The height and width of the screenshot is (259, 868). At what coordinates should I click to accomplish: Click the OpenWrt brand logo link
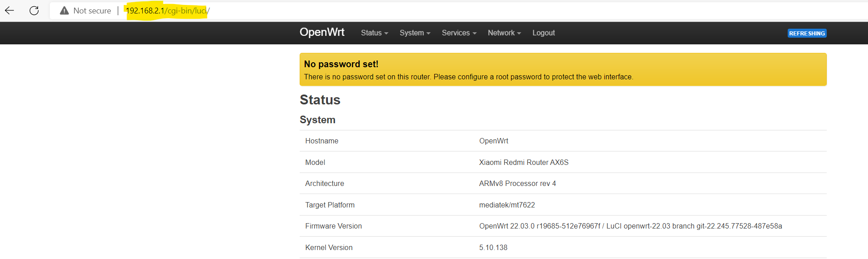point(322,32)
